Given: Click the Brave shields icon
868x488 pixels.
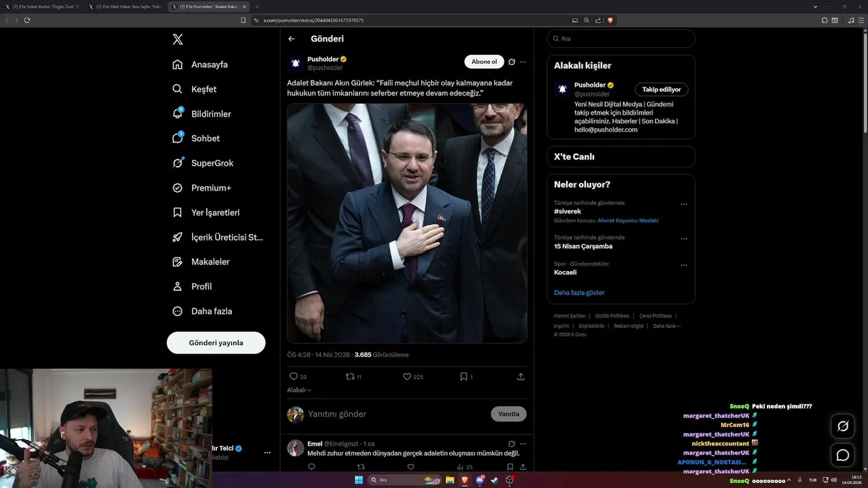Looking at the screenshot, I should (x=610, y=20).
